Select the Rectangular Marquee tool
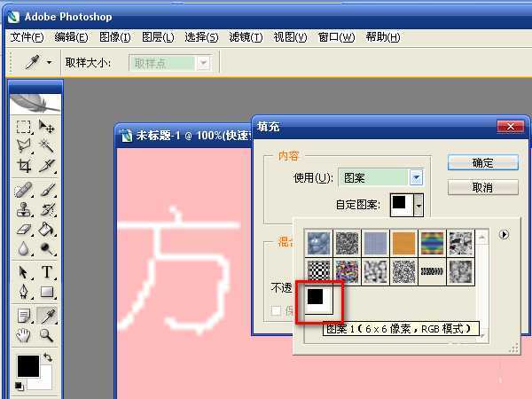 click(x=25, y=127)
